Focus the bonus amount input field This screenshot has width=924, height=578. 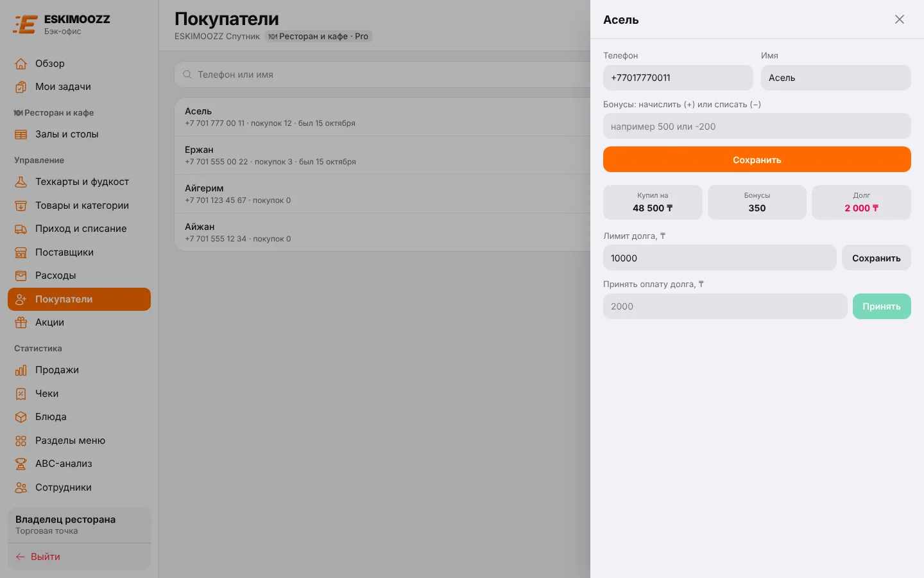[x=757, y=126]
